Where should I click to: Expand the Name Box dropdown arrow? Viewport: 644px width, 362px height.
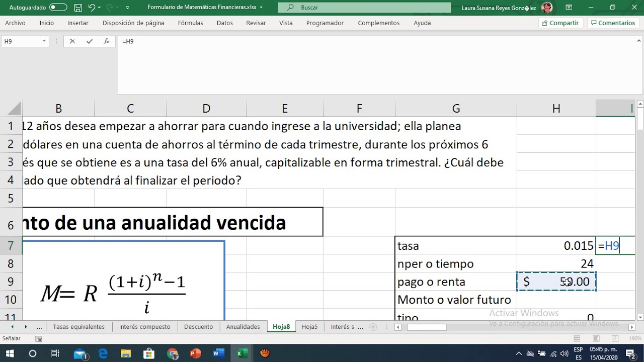click(44, 41)
